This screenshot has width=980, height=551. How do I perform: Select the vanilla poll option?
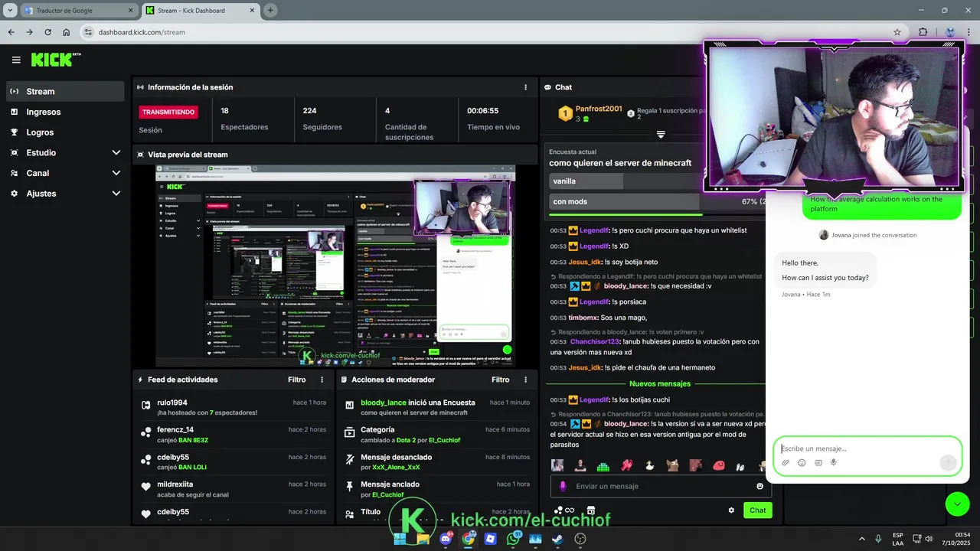(625, 181)
